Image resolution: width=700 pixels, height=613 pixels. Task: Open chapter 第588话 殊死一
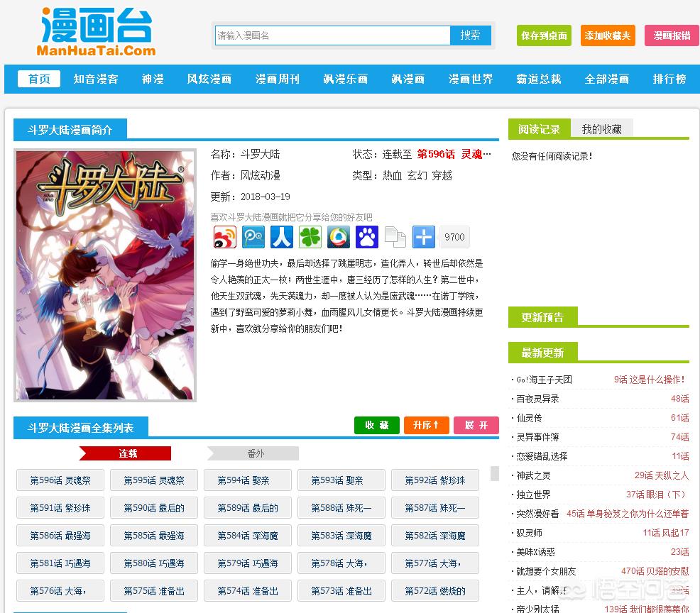(341, 508)
